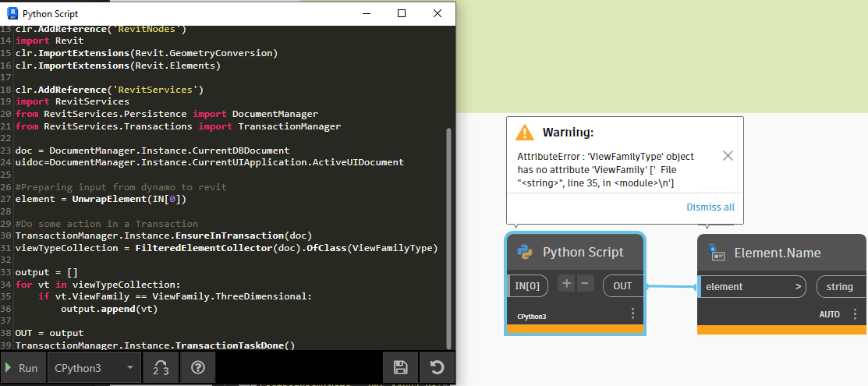
Task: Click the 'output = []' line
Action: [47, 272]
